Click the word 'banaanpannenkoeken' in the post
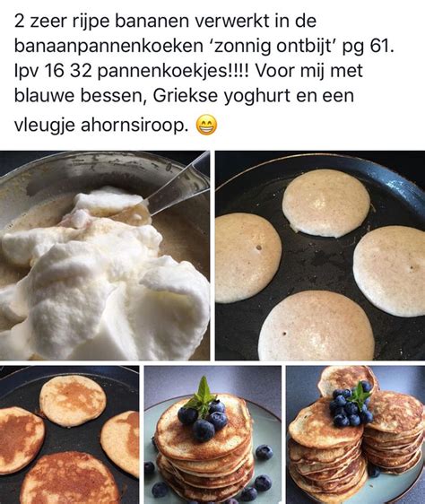Screen dimensions: 425x504 (x=108, y=47)
